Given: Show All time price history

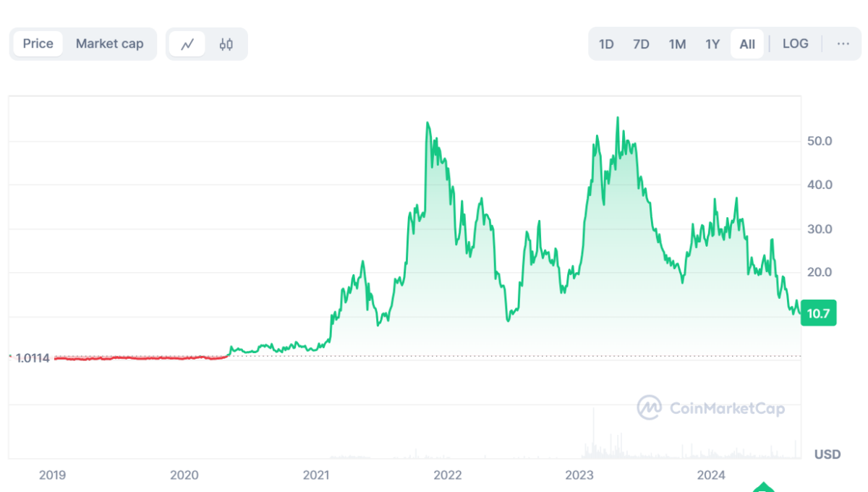Looking at the screenshot, I should 747,44.
